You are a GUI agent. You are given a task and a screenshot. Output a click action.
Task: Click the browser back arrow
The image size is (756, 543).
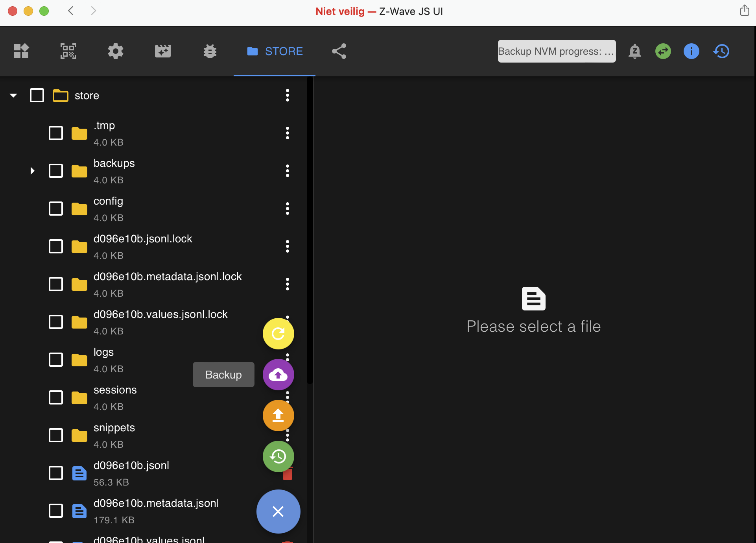pyautogui.click(x=71, y=11)
